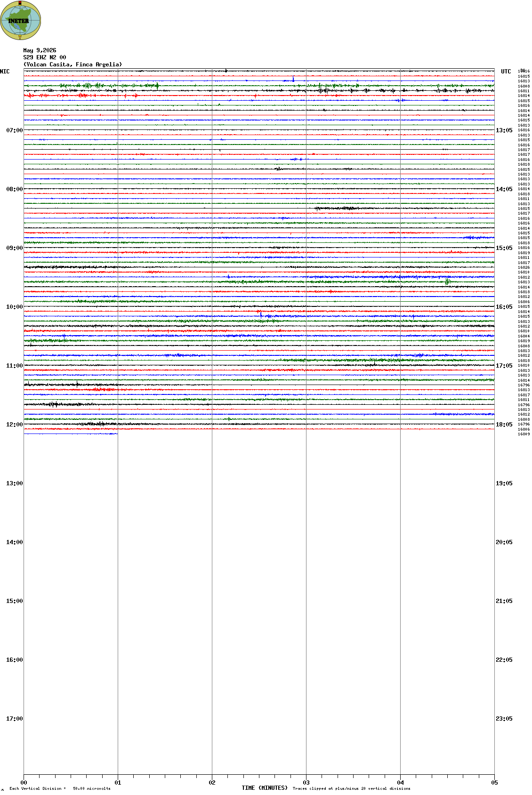The width and height of the screenshot is (532, 795).
Task: Click the May 9,2026 date text
Action: (x=40, y=50)
